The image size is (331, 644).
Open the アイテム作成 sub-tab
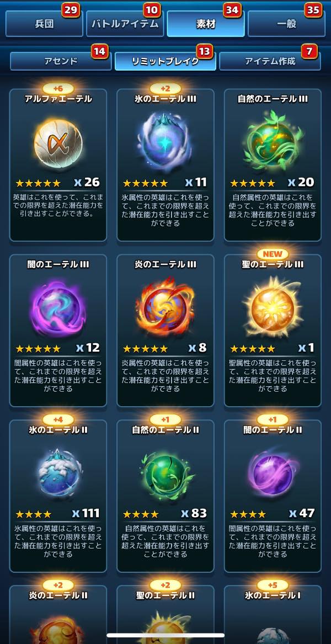point(270,61)
